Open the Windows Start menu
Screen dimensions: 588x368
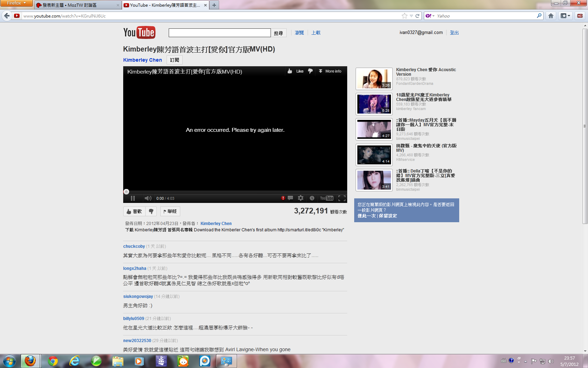9,361
